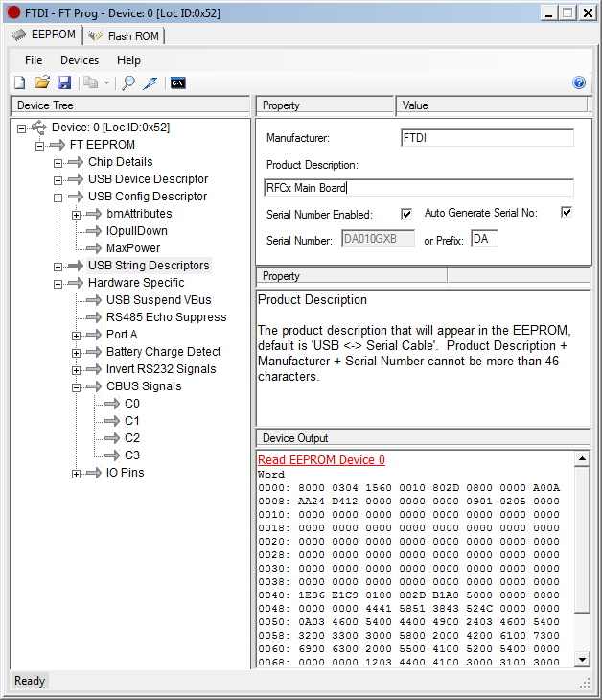Click the FT Prog red logo icon in title bar
Image resolution: width=602 pixels, height=700 pixels.
pyautogui.click(x=13, y=12)
